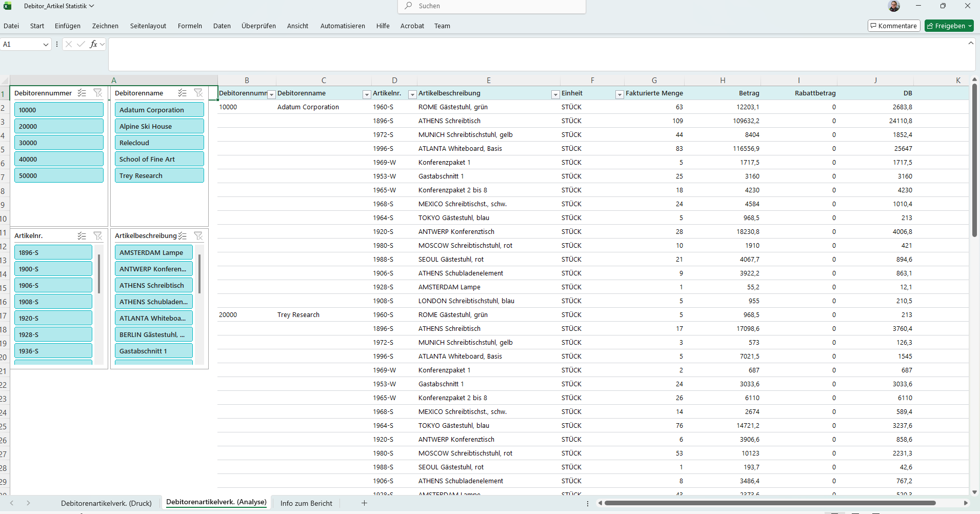Viewport: 980px width, 514px height.
Task: Click the vertical worksheet scrollbar thumb
Action: pos(974,160)
